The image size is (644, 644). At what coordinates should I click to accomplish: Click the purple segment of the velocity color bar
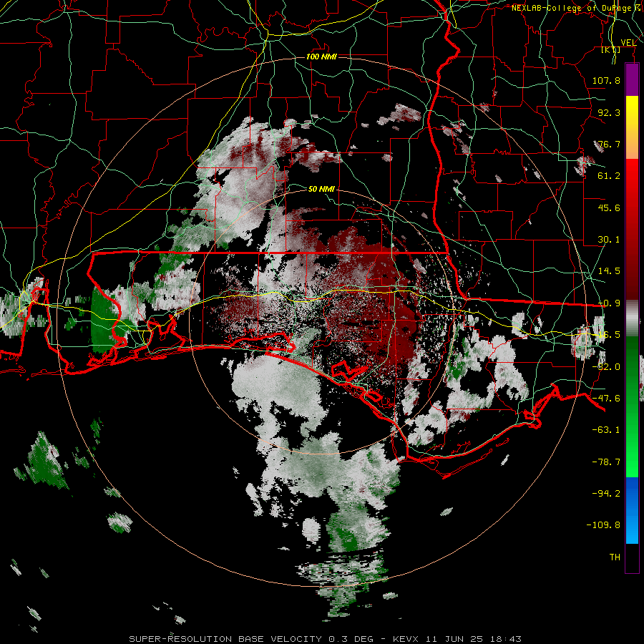click(x=632, y=79)
